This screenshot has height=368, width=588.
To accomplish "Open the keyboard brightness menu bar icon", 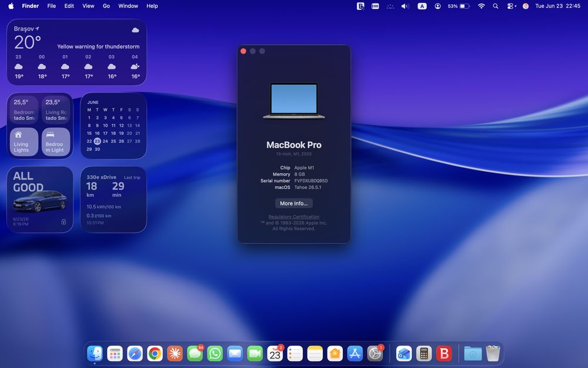I will (390, 6).
